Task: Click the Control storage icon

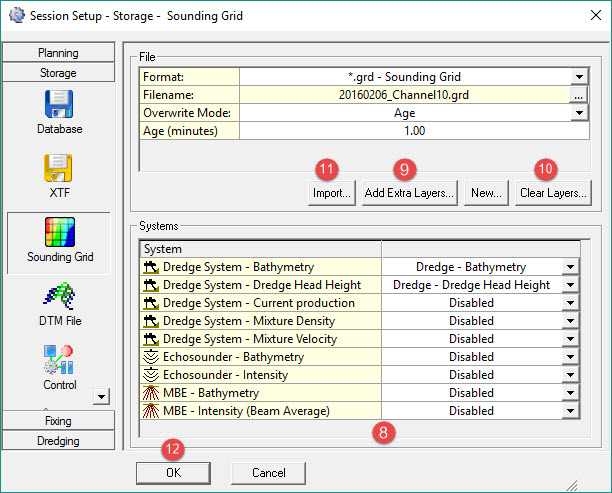Action: point(59,360)
